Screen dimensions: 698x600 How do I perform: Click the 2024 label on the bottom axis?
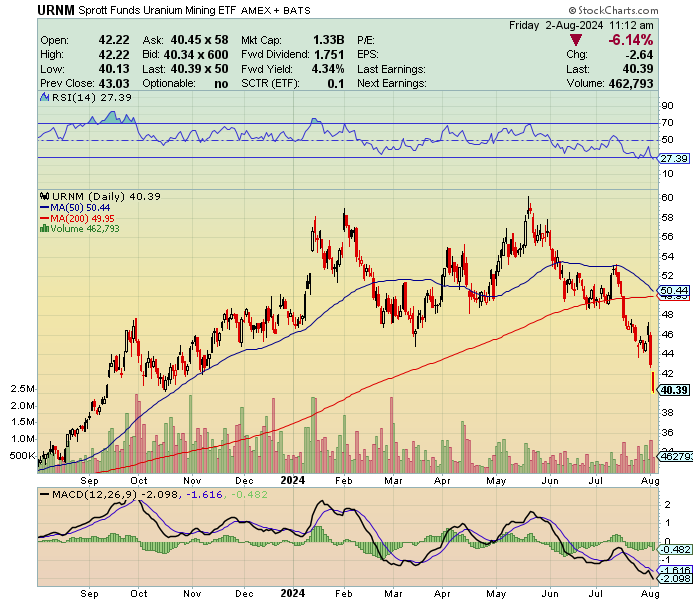tap(292, 593)
